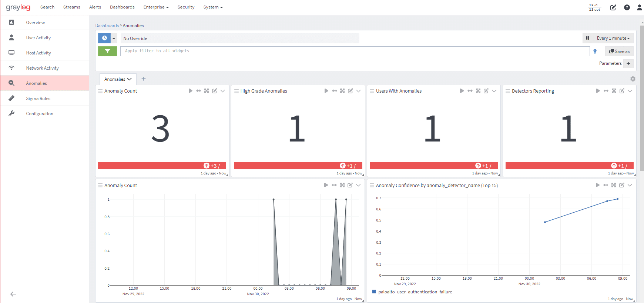This screenshot has width=644, height=303.
Task: Edit the Users With Anomalies widget
Action: (x=486, y=91)
